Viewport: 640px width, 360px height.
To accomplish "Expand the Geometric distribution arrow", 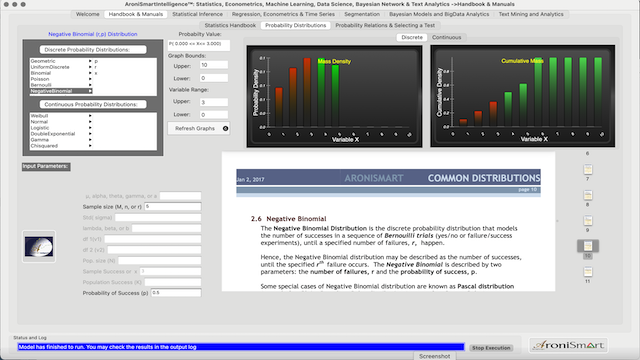I will [90, 61].
